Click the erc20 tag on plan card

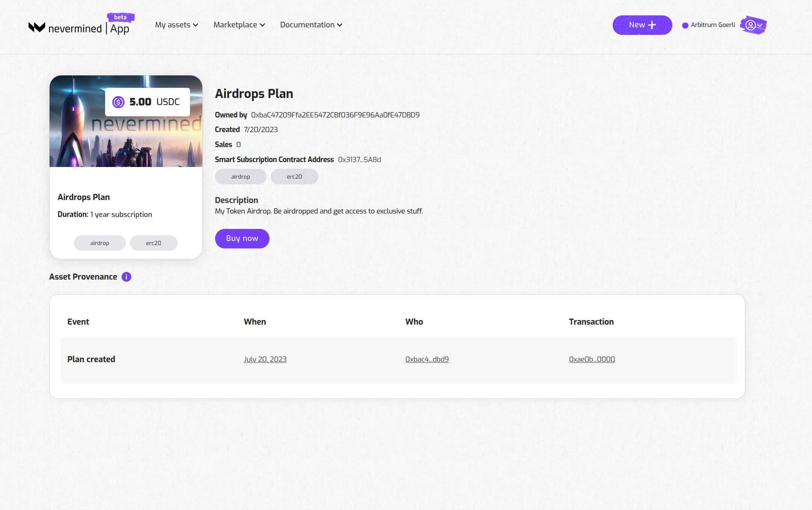point(154,243)
